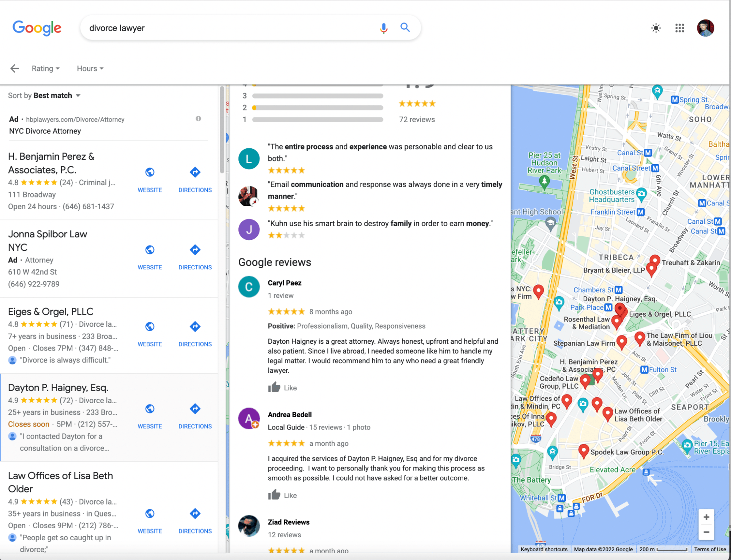Click the Franklin Street subway station marker
Viewport: 731px width, 560px height.
pos(640,212)
